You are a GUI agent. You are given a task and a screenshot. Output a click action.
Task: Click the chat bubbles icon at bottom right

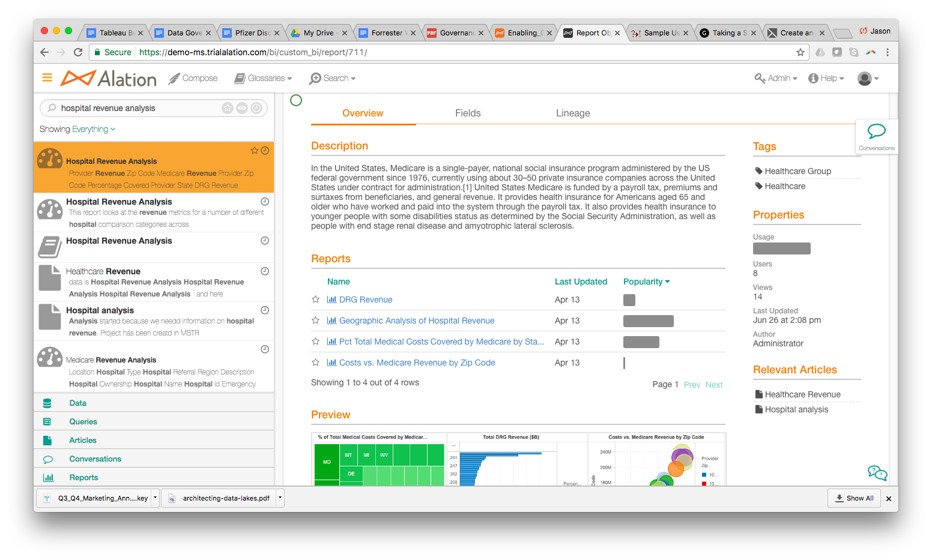877,473
